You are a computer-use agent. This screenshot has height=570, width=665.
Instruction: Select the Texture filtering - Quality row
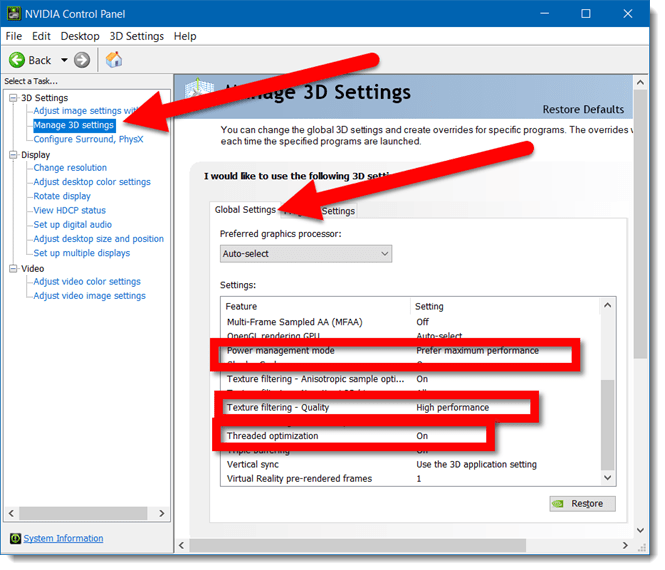409,408
